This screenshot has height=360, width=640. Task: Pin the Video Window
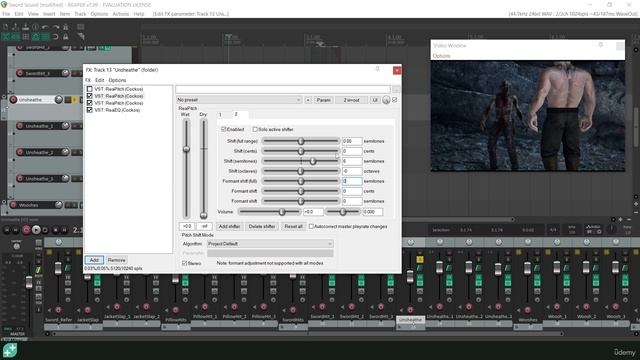tap(601, 45)
